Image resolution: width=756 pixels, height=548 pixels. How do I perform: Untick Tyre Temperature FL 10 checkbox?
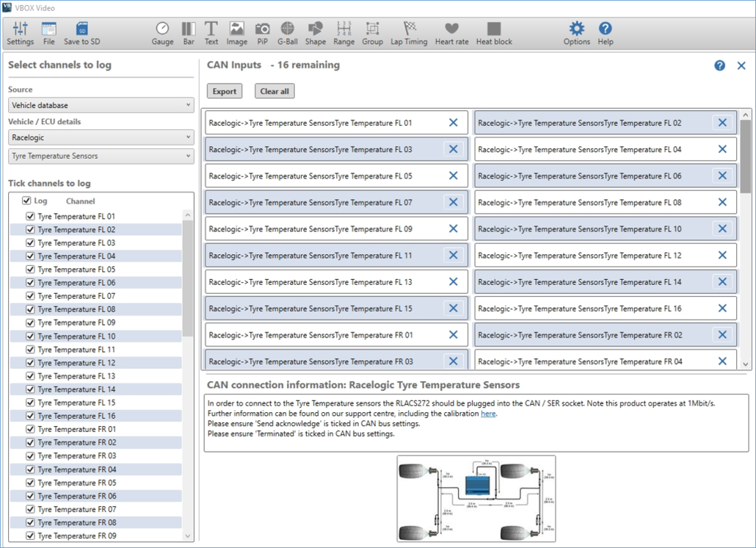(30, 336)
